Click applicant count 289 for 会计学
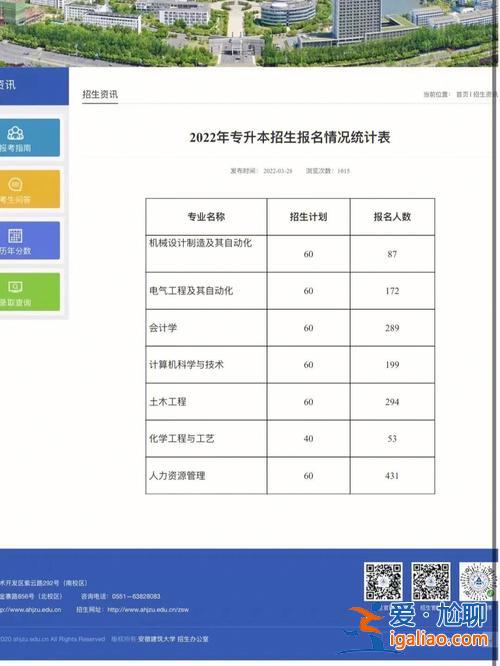Screen dimensions: 500x666 tap(392, 328)
